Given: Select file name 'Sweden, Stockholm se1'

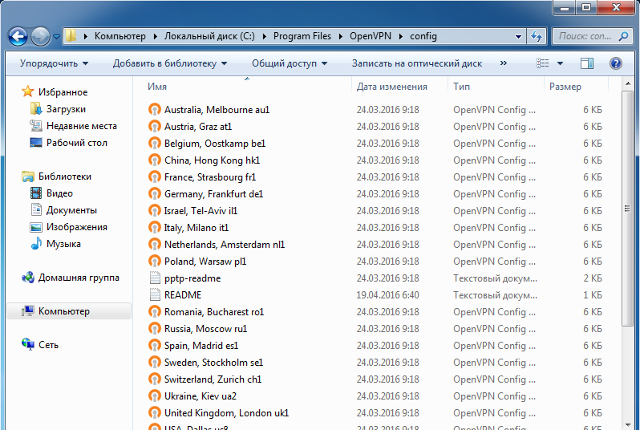Looking at the screenshot, I should pos(213,362).
